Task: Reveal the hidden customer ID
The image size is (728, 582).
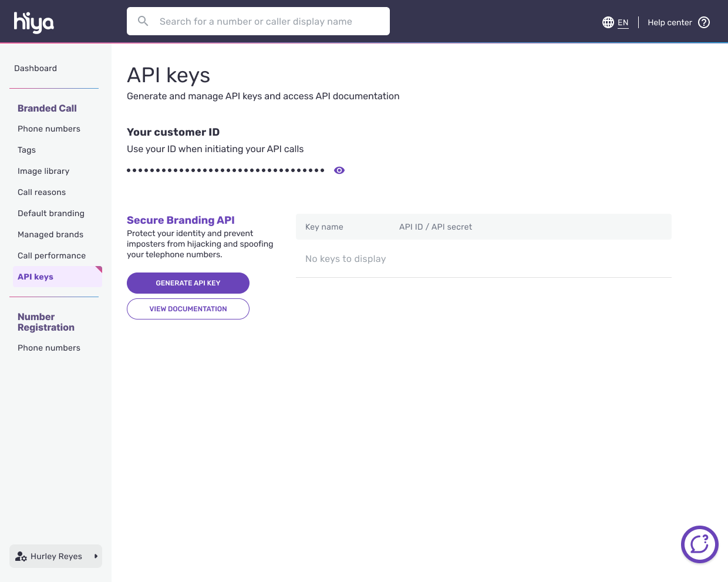Action: [339, 170]
